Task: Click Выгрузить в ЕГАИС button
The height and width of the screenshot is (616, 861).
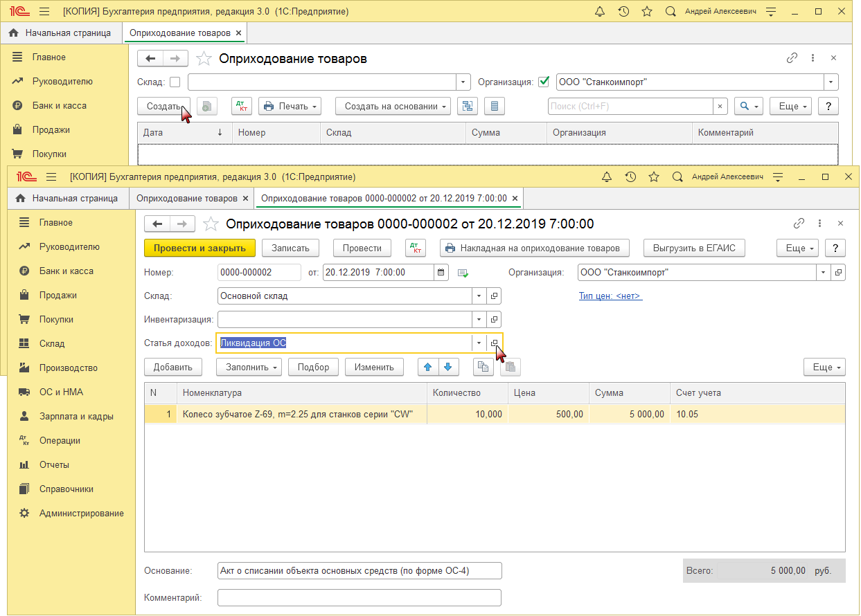Action: click(694, 248)
